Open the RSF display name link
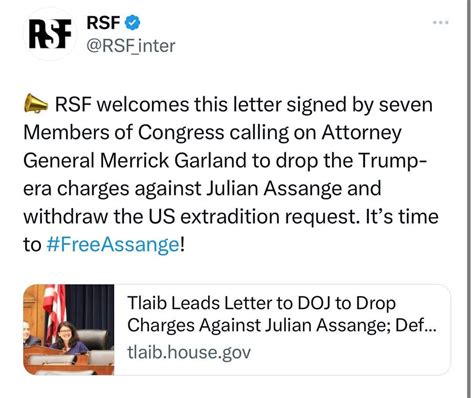Image resolution: width=474 pixels, height=398 pixels. click(x=103, y=23)
